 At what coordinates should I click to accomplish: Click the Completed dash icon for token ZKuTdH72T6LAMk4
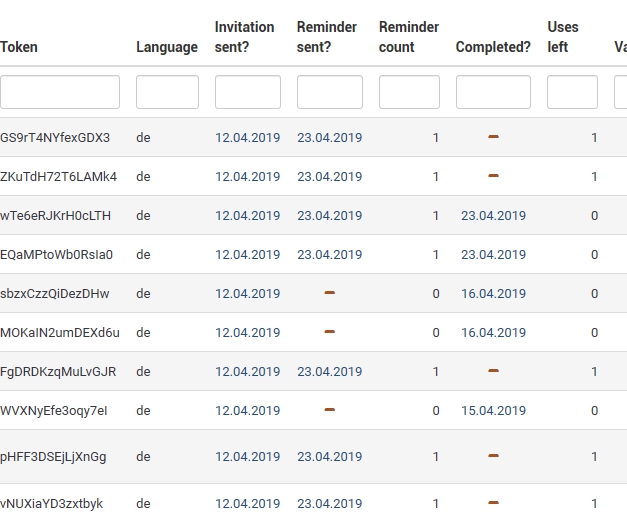pyautogui.click(x=493, y=176)
